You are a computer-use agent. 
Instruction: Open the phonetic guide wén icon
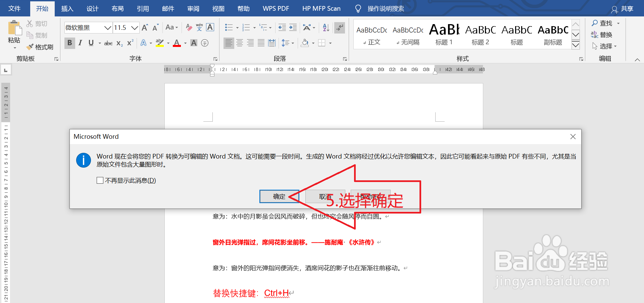tap(199, 27)
